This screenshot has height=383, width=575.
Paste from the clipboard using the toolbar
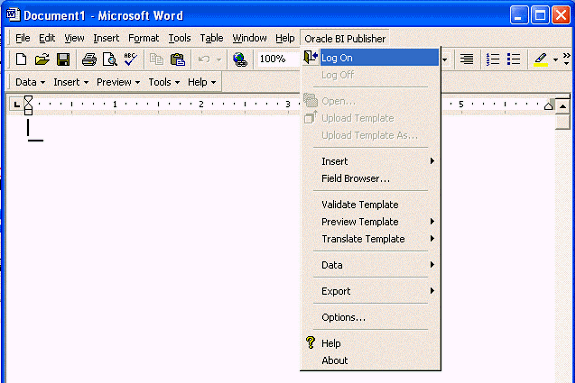[x=177, y=59]
